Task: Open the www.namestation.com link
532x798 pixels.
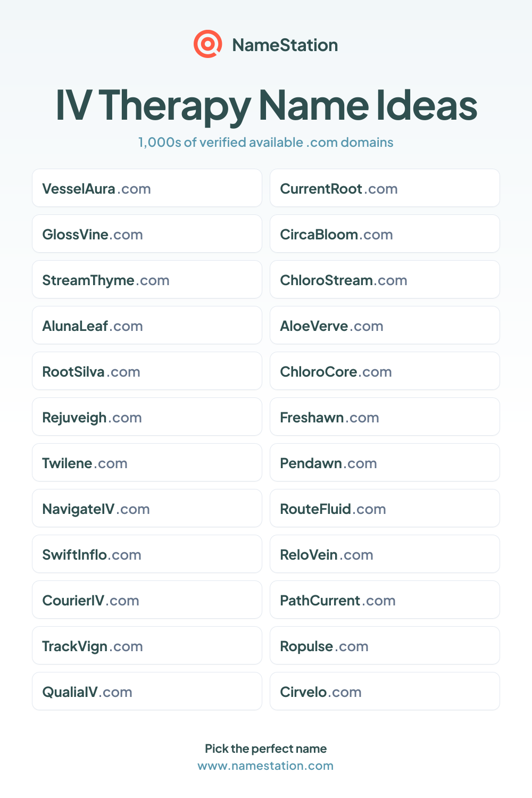Action: (x=265, y=766)
